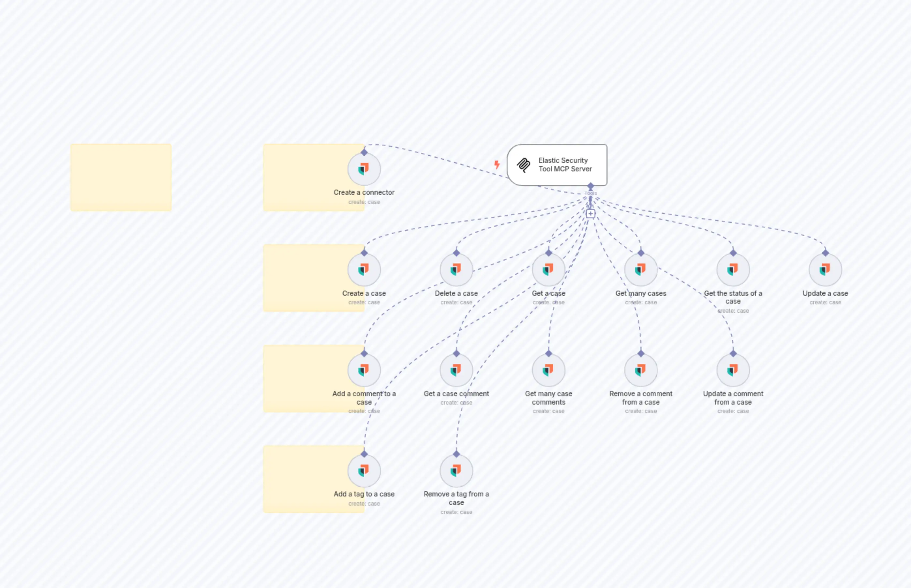
Task: Select the Add a tag to a case node
Action: pos(364,470)
